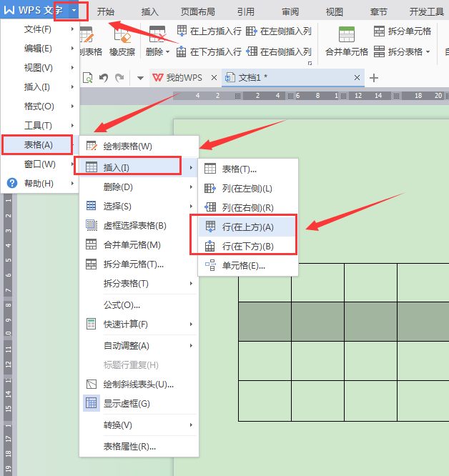The width and height of the screenshot is (449, 476).
Task: Expand the 拆分表格 ribbon dropdown arrow
Action: tap(428, 52)
